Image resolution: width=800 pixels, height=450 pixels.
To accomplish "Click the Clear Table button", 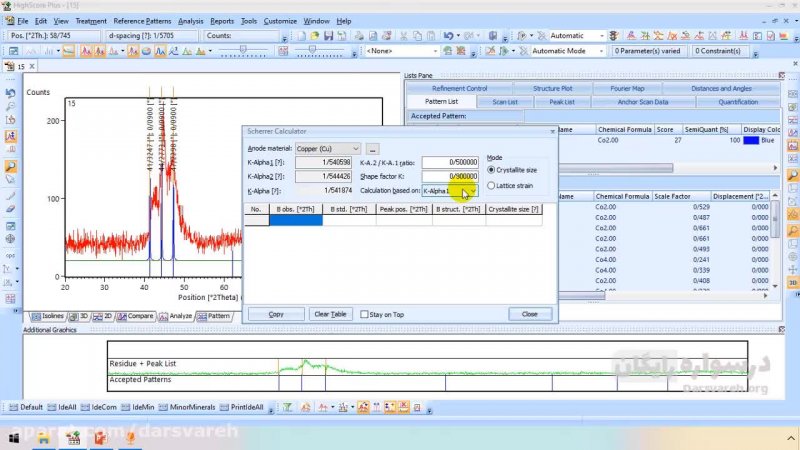I will click(329, 314).
